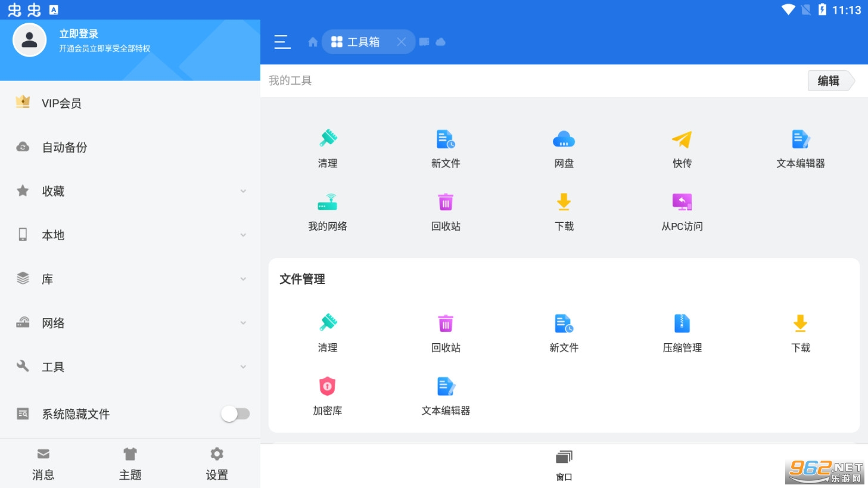
Task: Close the Toolbox tab with X
Action: click(x=402, y=42)
